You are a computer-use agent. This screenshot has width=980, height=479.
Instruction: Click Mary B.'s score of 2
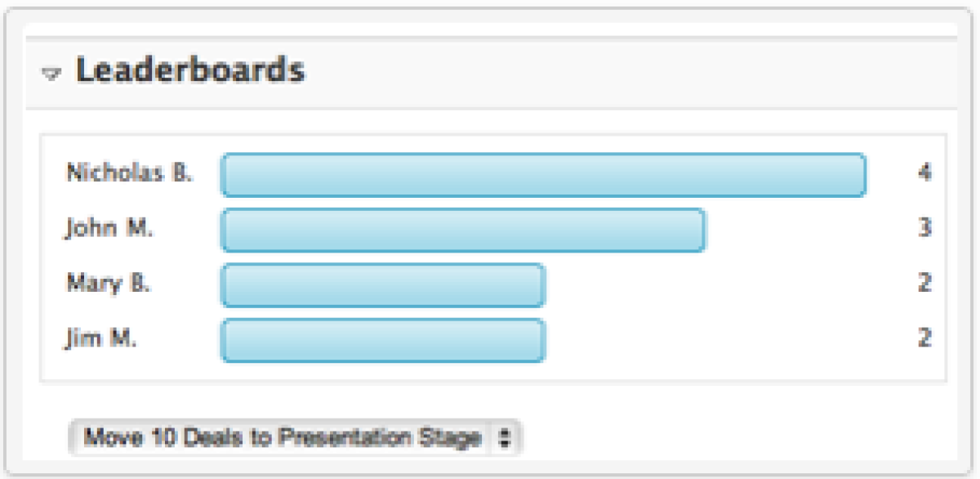click(924, 283)
